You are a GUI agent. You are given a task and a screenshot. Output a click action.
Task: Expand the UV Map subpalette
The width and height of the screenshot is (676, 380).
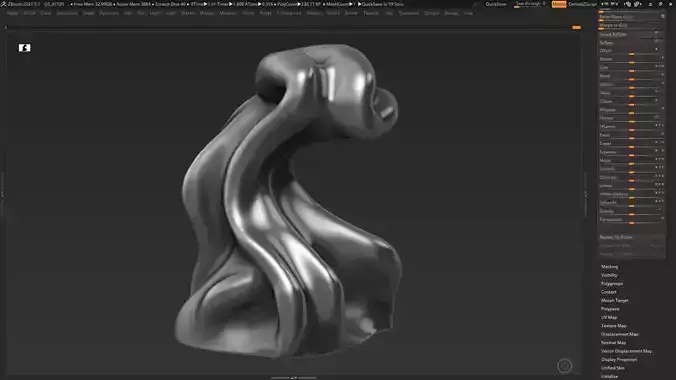(609, 317)
